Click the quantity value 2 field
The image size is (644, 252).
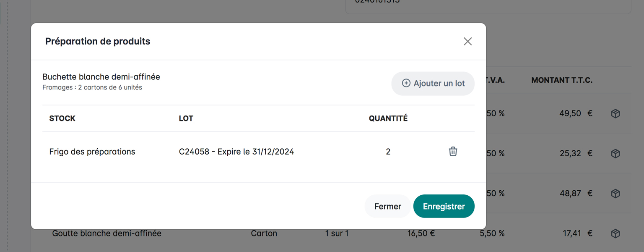coord(388,152)
